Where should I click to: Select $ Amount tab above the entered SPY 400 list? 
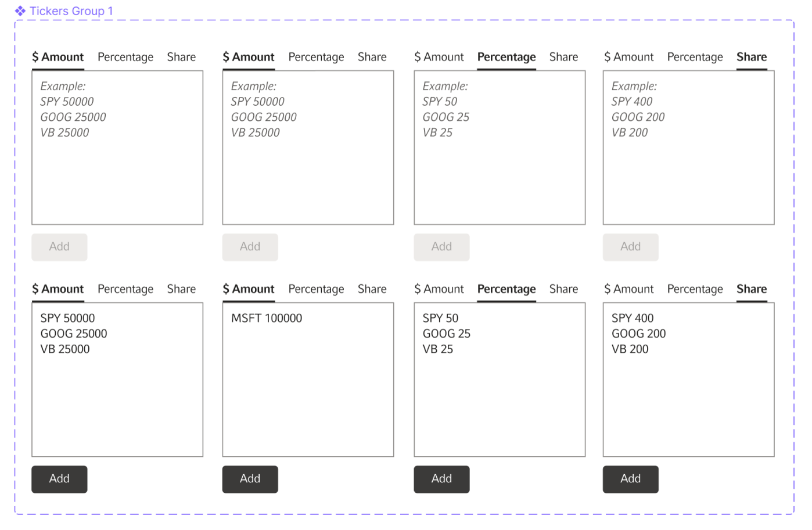(x=629, y=289)
